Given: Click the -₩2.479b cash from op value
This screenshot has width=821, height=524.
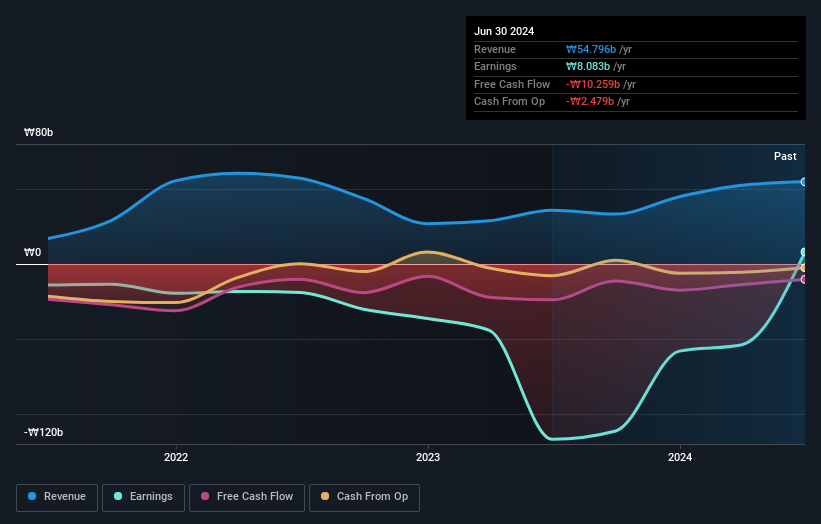Looking at the screenshot, I should click(590, 102).
